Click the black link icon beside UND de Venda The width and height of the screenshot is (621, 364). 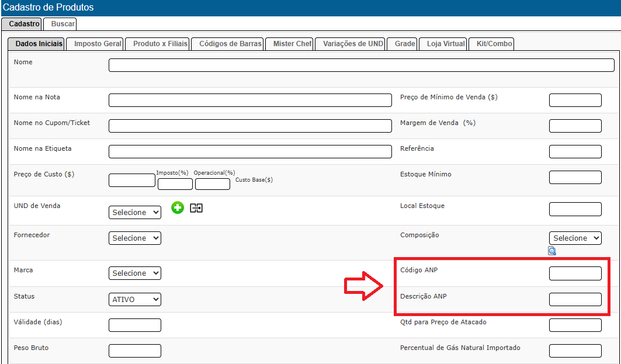[196, 208]
